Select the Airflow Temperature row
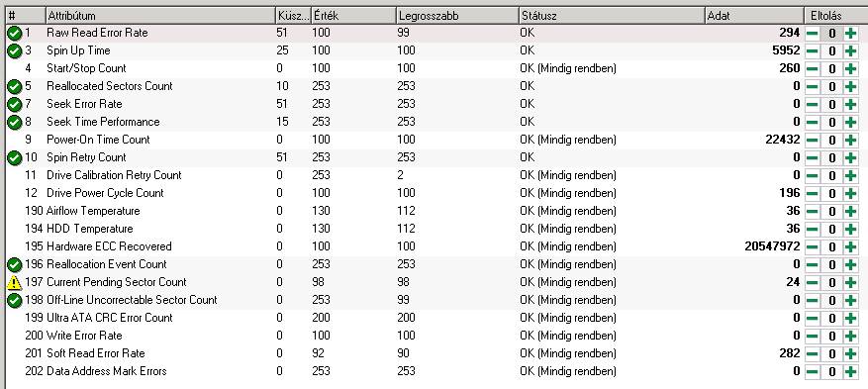Screen dimensions: 868x389 (x=434, y=212)
